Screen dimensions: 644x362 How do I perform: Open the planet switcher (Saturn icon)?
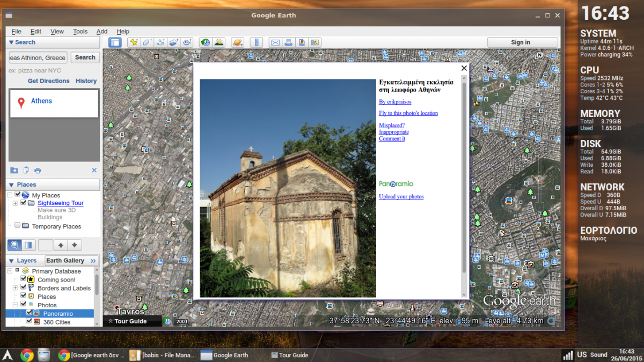pos(237,42)
